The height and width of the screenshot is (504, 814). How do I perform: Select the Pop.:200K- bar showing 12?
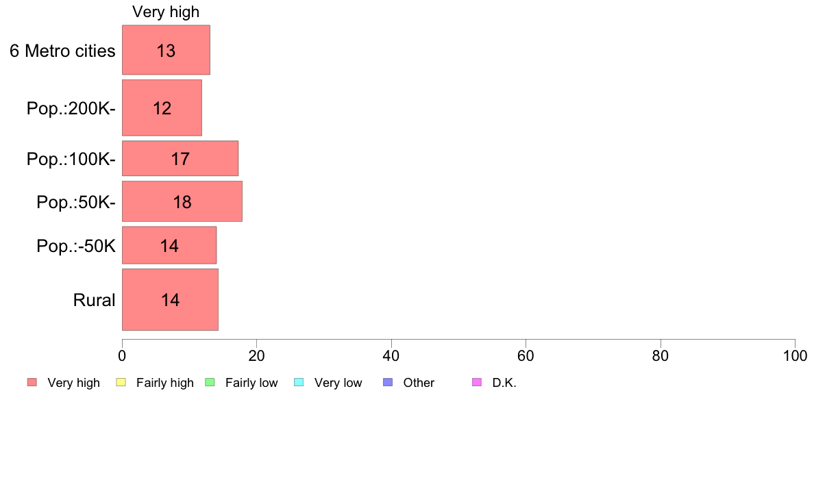pyautogui.click(x=162, y=108)
